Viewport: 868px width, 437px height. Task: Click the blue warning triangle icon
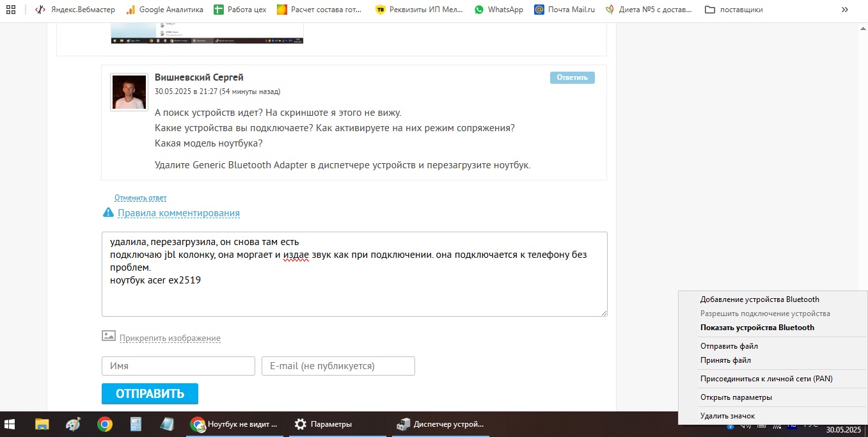pos(108,212)
